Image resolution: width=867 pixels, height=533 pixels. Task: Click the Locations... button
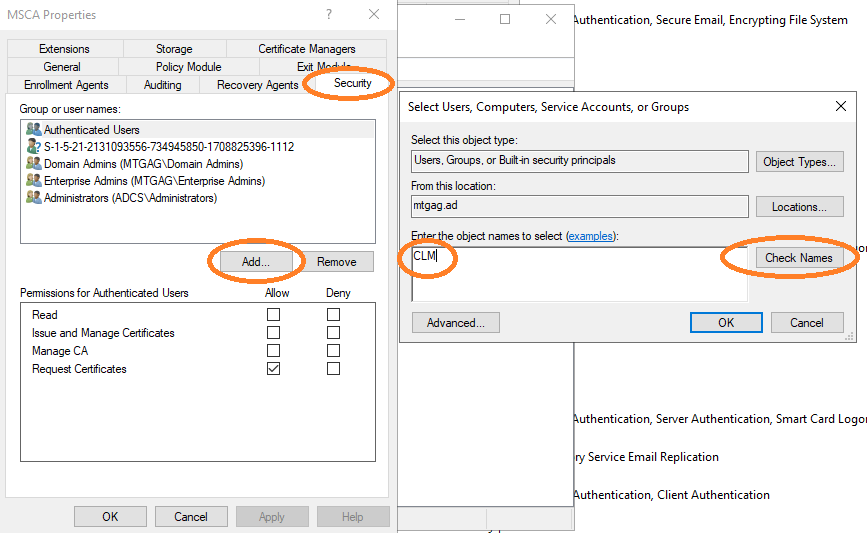point(799,207)
